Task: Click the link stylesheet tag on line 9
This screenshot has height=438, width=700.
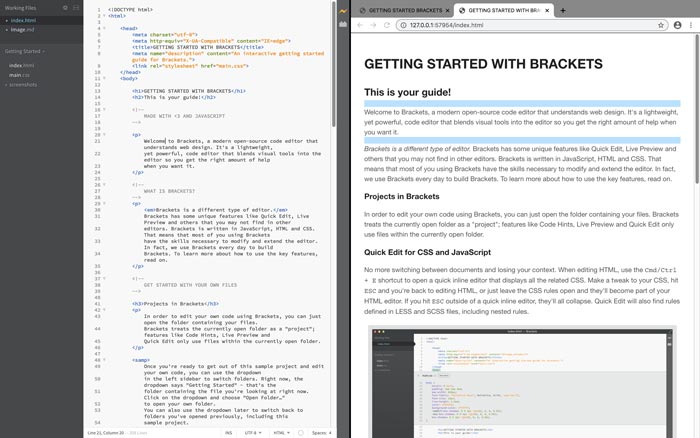Action: [x=190, y=66]
